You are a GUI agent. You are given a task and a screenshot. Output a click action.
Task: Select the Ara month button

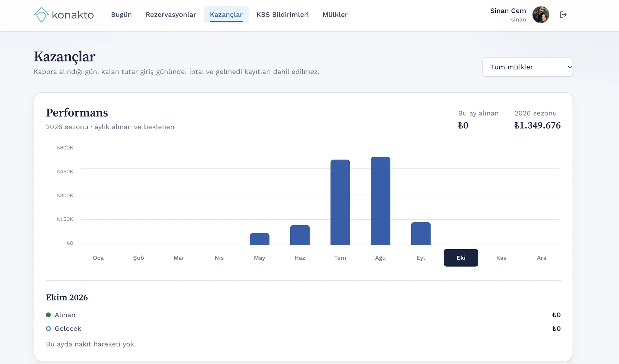542,258
